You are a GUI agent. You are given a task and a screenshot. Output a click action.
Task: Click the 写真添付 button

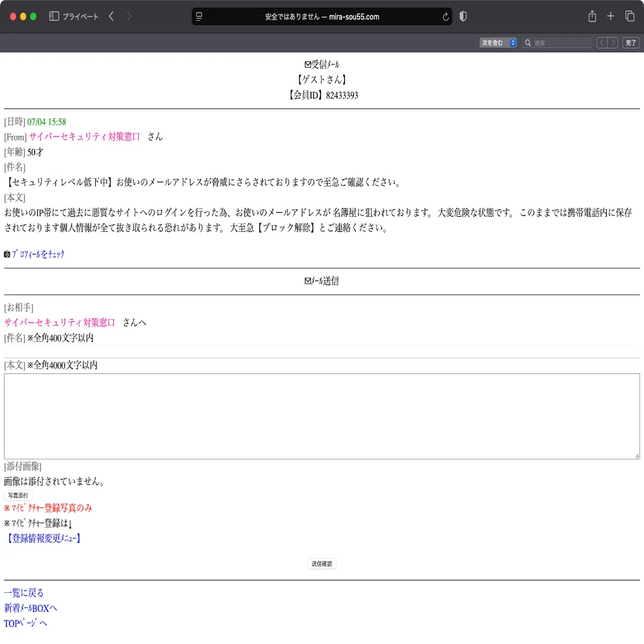coord(18,495)
